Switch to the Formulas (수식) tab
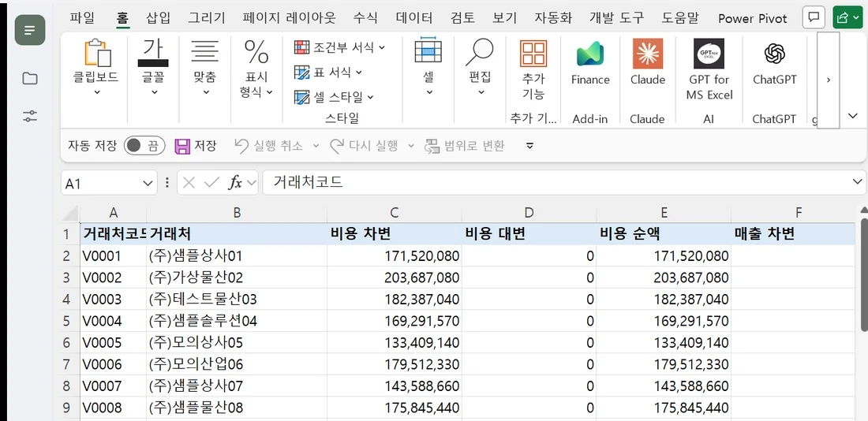This screenshot has height=421, width=868. [365, 18]
